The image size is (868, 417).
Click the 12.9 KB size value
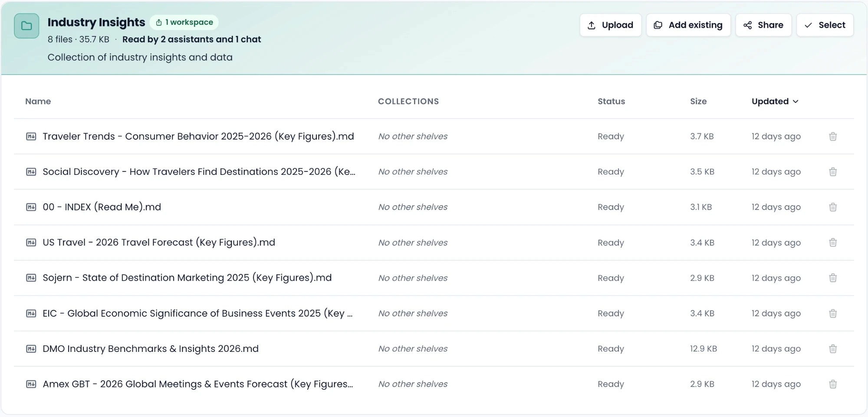(704, 348)
